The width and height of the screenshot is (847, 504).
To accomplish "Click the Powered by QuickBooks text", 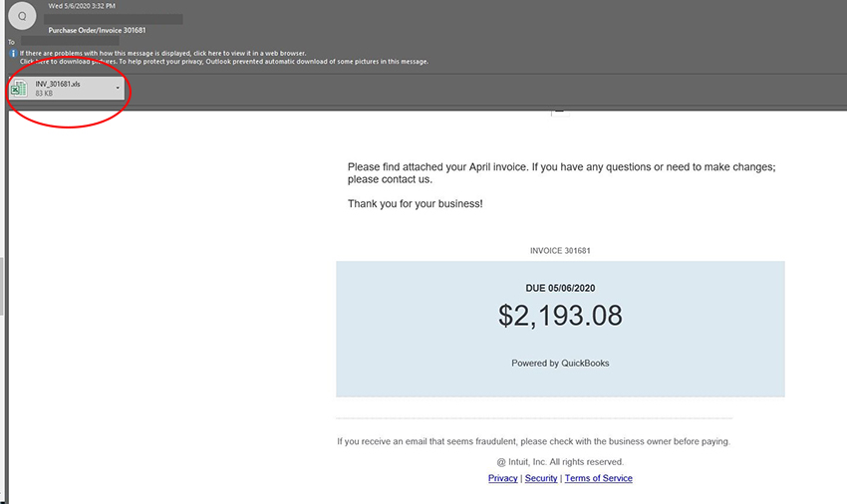I will tap(560, 363).
